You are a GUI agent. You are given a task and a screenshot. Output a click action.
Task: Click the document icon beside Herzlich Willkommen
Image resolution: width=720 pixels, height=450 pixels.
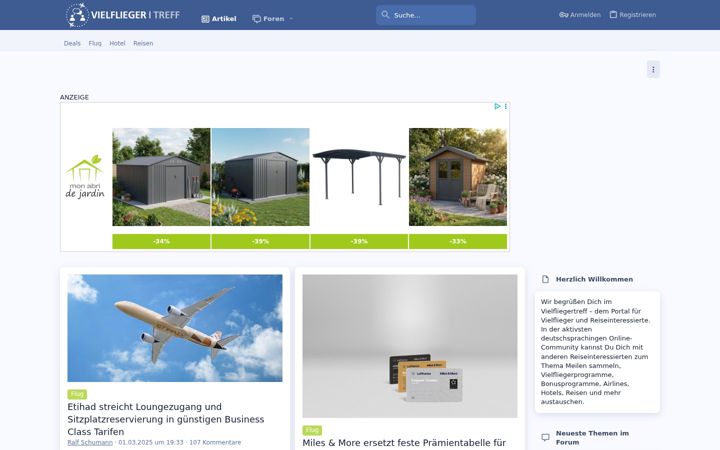[545, 279]
